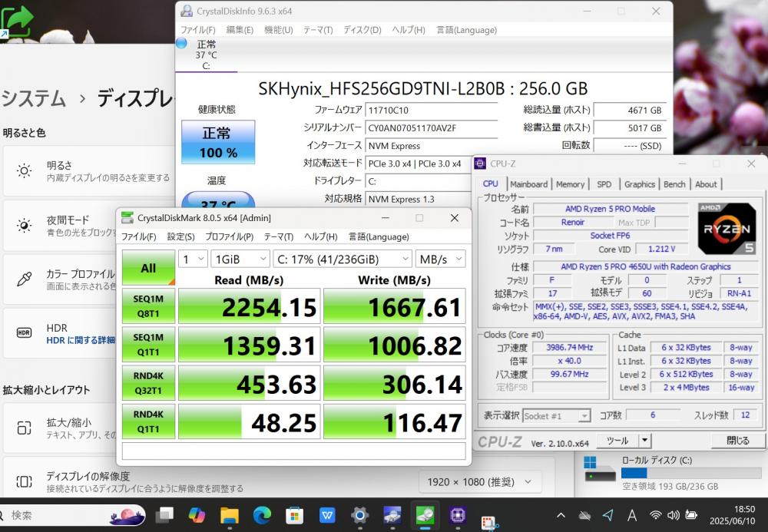This screenshot has height=532, width=768.
Task: Click the HDR icon in Settings
Action: coord(24,333)
